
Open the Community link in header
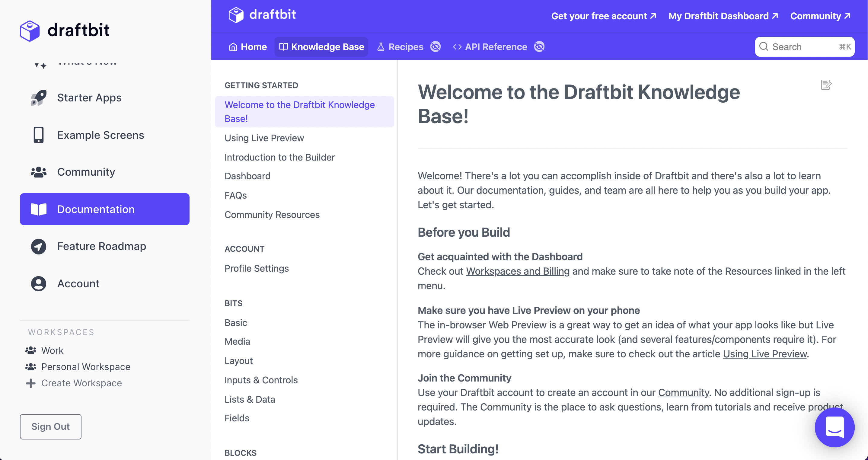coord(821,16)
